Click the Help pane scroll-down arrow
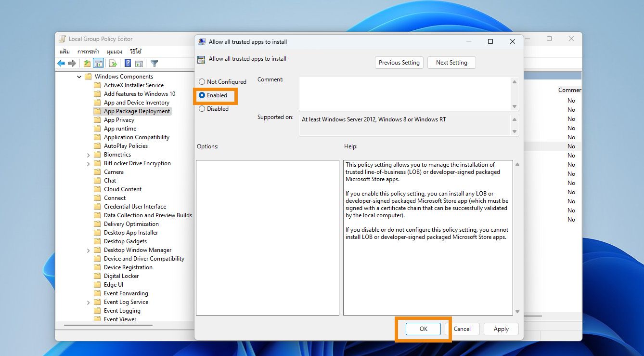 [517, 312]
